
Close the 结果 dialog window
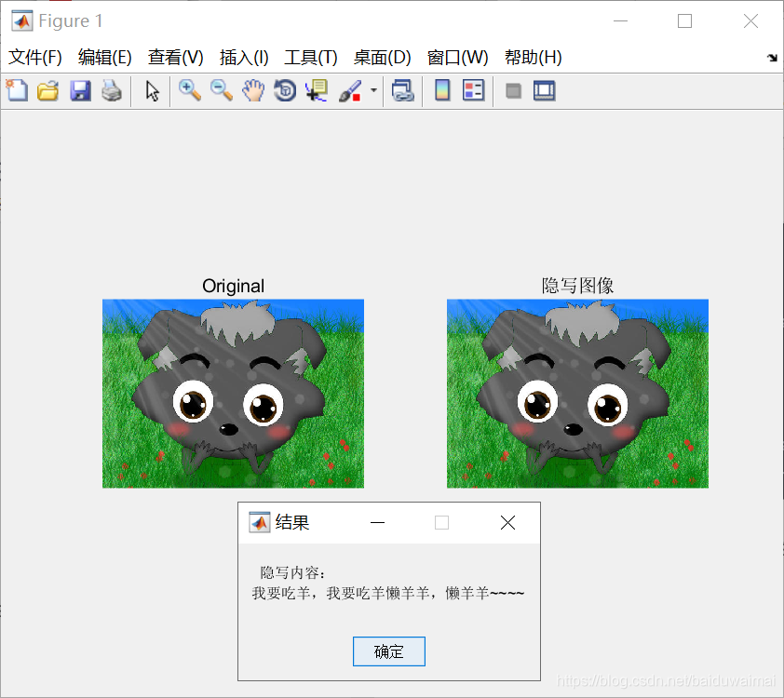click(508, 523)
